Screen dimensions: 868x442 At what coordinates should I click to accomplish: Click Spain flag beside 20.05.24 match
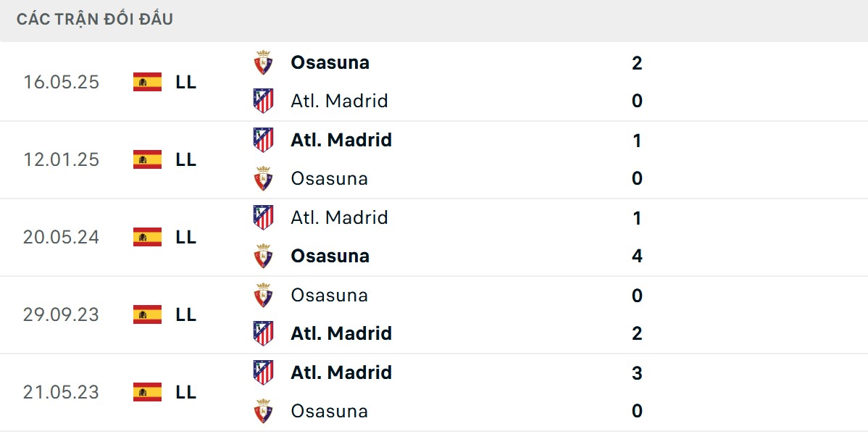click(147, 237)
